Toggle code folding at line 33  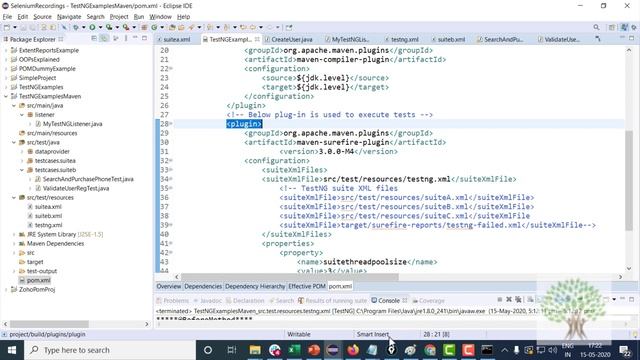(x=171, y=170)
